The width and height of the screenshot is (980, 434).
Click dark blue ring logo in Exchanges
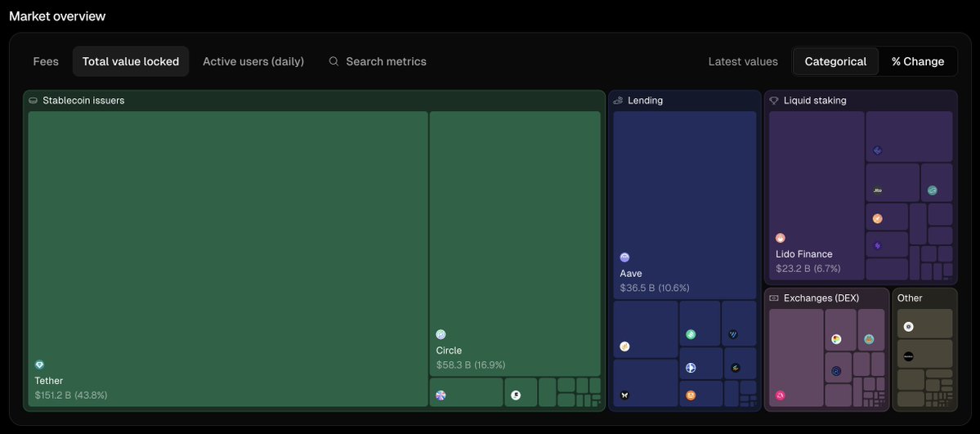click(x=836, y=371)
